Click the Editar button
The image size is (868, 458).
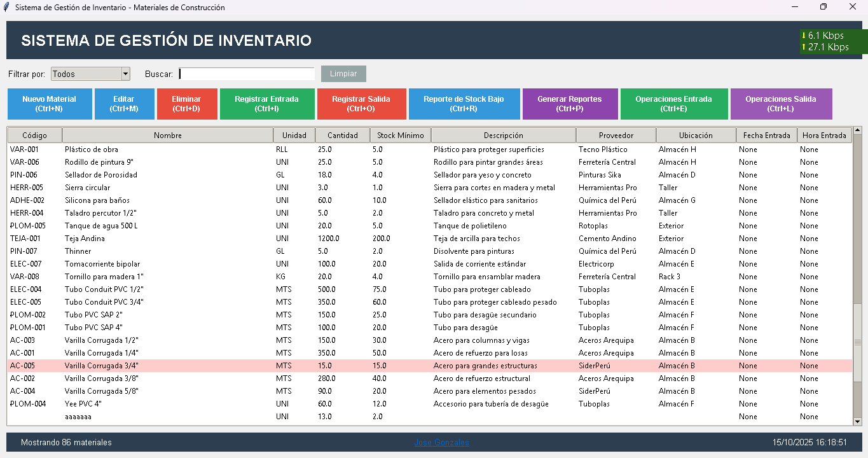click(x=124, y=104)
